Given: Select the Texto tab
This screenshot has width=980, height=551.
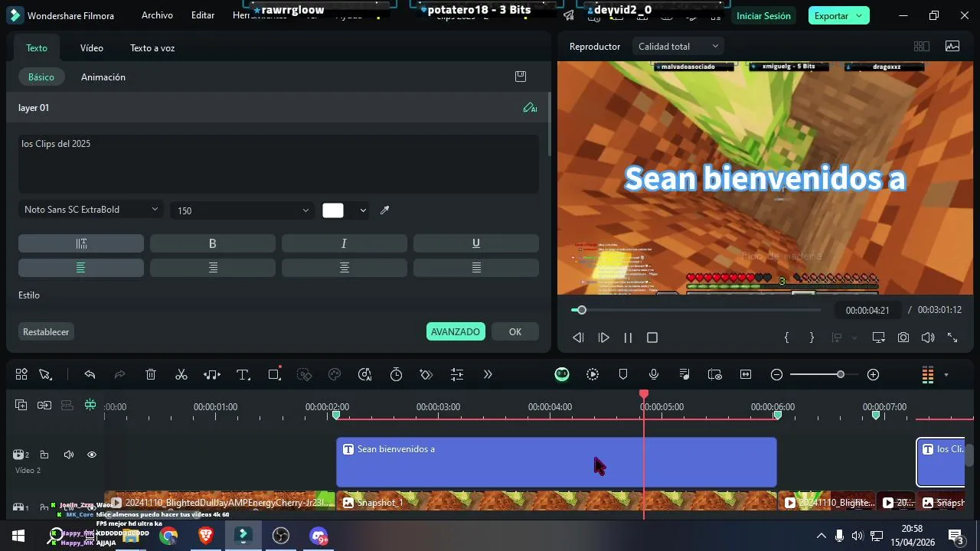Looking at the screenshot, I should pos(37,48).
